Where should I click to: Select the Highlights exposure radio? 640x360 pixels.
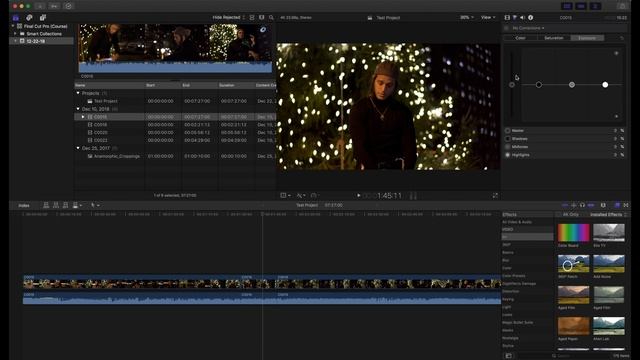(508, 155)
